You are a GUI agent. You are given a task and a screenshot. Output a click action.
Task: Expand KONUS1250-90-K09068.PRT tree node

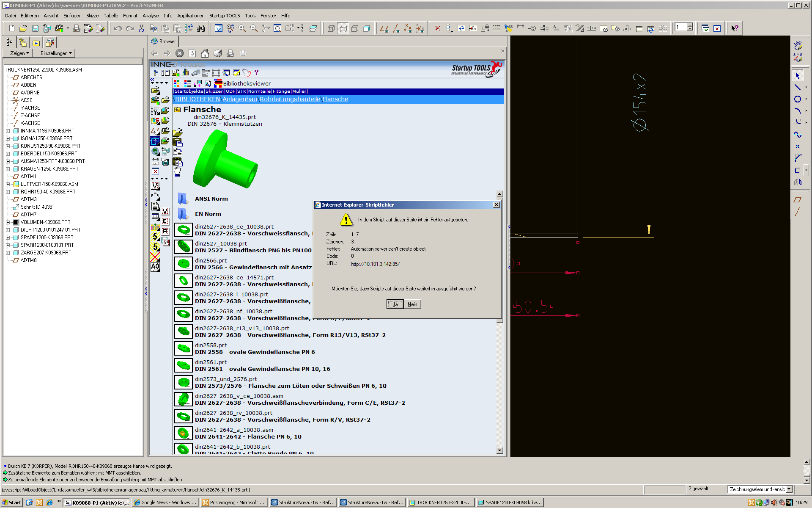coord(8,146)
